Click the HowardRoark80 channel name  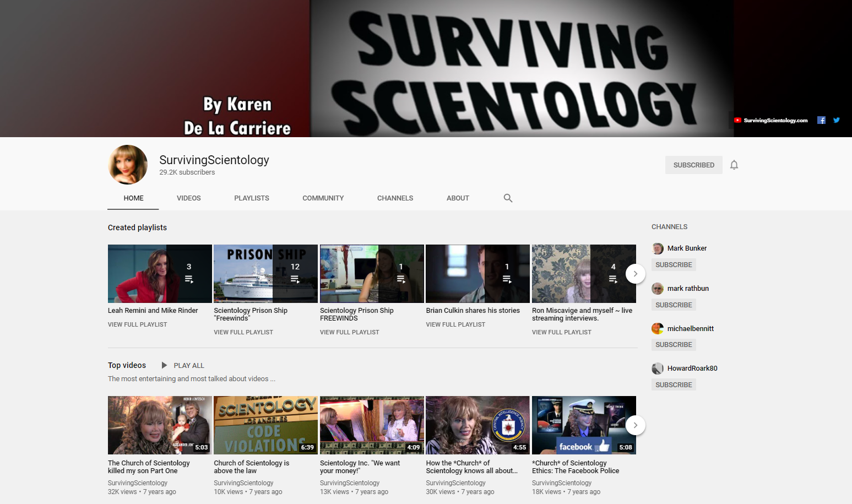coord(692,368)
